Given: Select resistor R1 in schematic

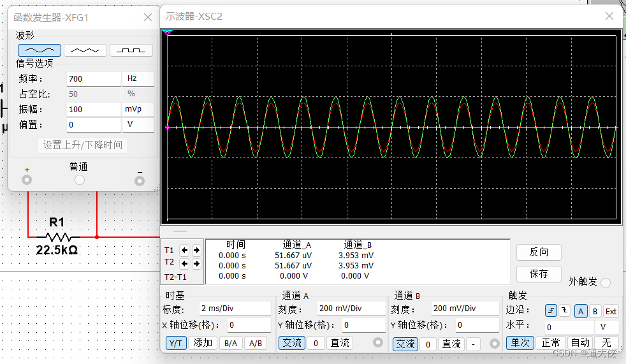Looking at the screenshot, I should coord(59,237).
